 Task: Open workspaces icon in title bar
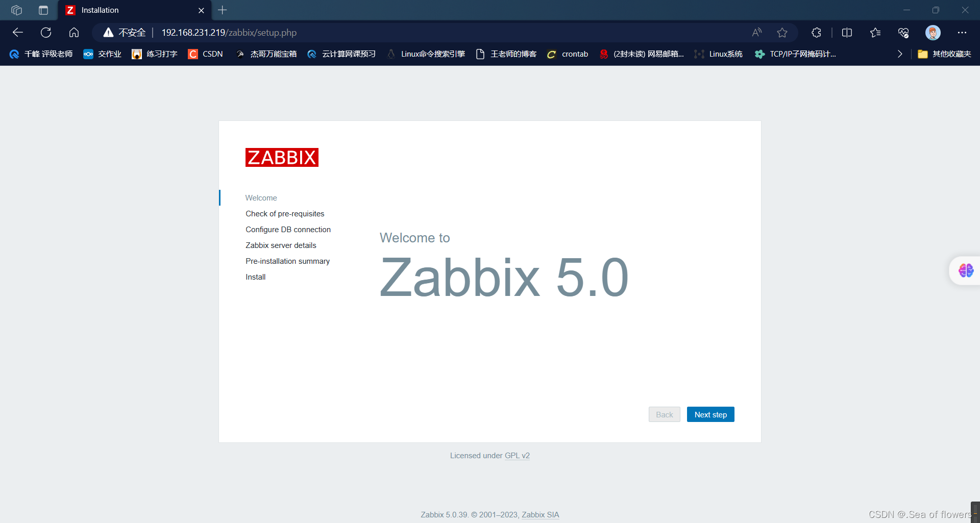(16, 10)
